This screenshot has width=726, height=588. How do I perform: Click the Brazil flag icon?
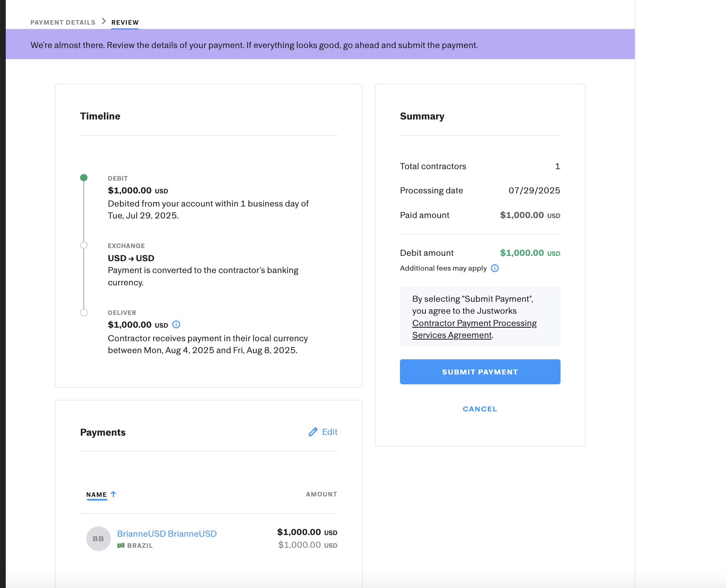click(x=121, y=546)
